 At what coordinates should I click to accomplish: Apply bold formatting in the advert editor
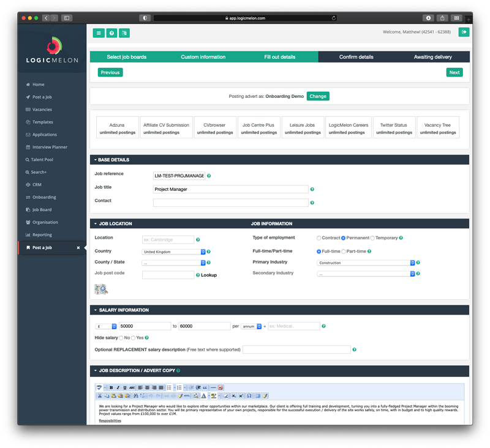tap(111, 387)
